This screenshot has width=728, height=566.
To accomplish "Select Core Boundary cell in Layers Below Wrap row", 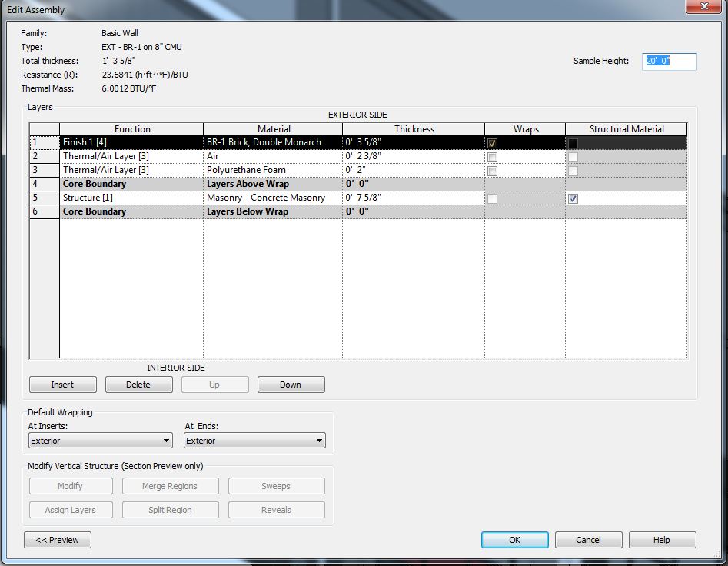I will [x=131, y=211].
